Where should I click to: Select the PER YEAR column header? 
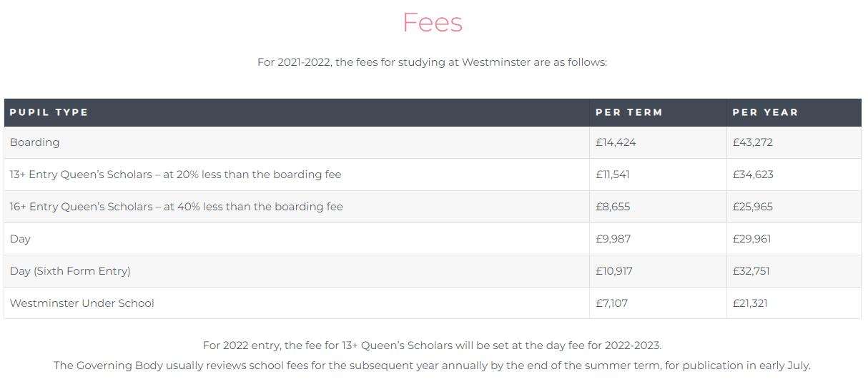[765, 112]
